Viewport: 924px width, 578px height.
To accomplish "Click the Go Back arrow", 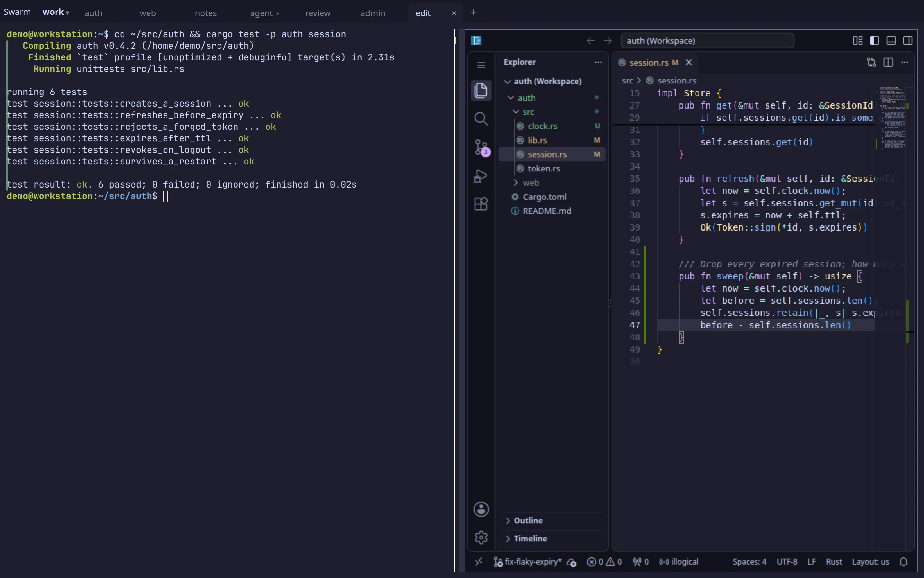I will [590, 40].
